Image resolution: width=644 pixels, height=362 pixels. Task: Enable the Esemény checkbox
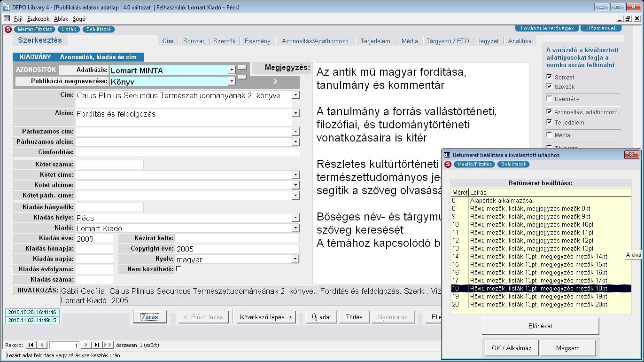[x=550, y=99]
